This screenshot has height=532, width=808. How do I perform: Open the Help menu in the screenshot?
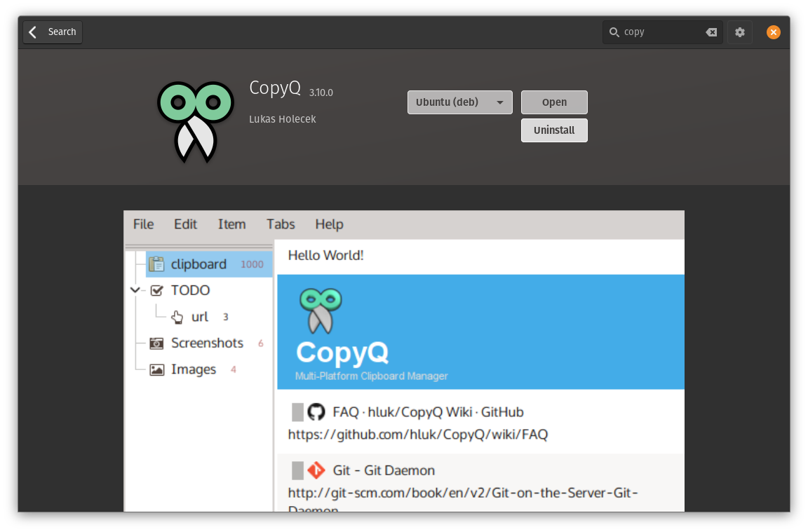pos(329,224)
